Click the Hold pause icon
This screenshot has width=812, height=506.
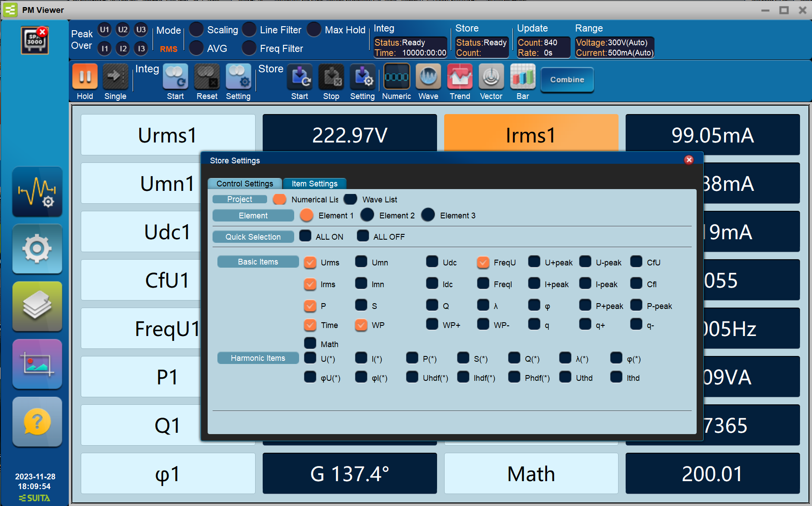pos(85,77)
